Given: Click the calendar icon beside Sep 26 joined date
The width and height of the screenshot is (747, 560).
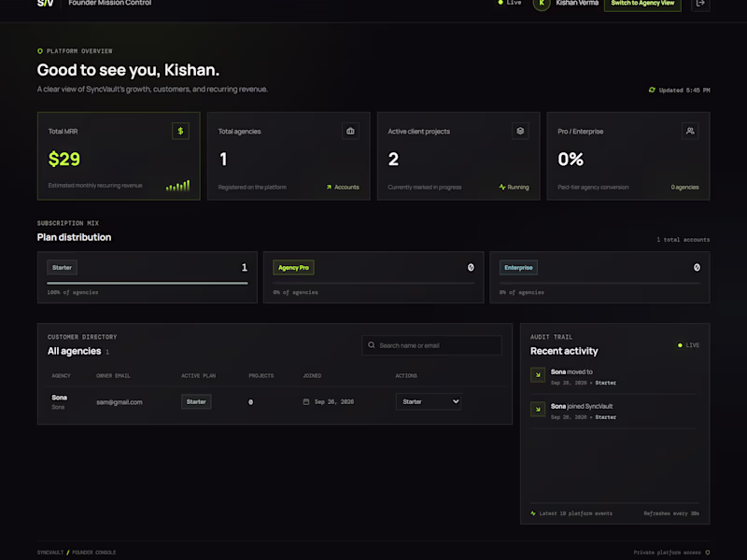Looking at the screenshot, I should click(306, 402).
